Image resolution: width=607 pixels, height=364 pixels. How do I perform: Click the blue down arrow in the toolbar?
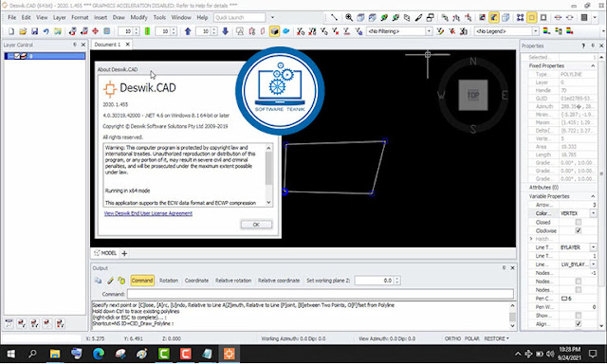coord(226,31)
